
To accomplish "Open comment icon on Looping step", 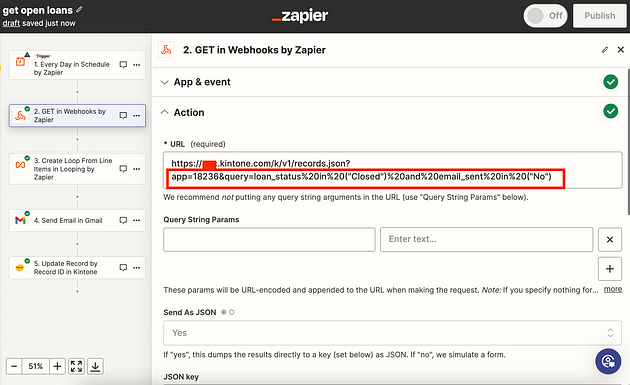I will pos(123,169).
